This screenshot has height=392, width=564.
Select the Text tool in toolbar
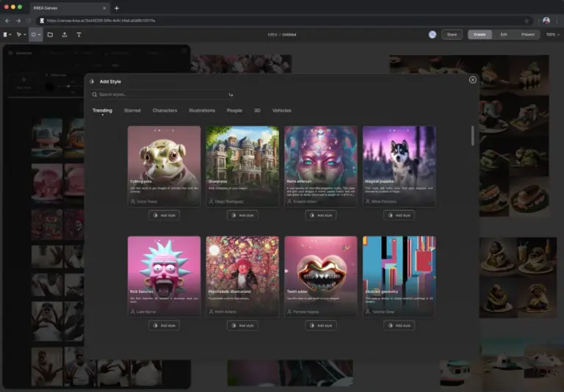79,35
